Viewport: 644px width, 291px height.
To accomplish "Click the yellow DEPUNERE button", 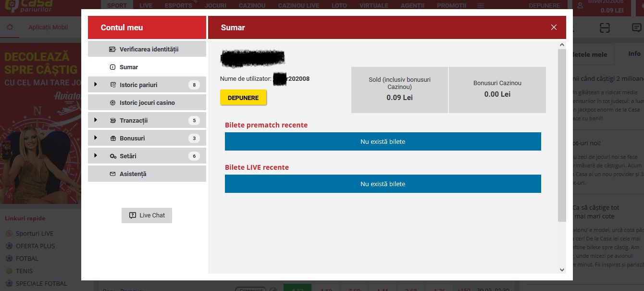I will tap(243, 98).
